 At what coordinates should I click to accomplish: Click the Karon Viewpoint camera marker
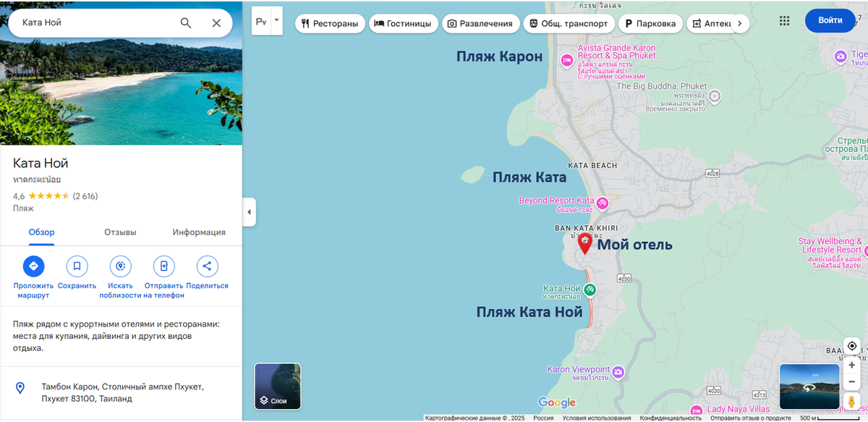coord(618,372)
